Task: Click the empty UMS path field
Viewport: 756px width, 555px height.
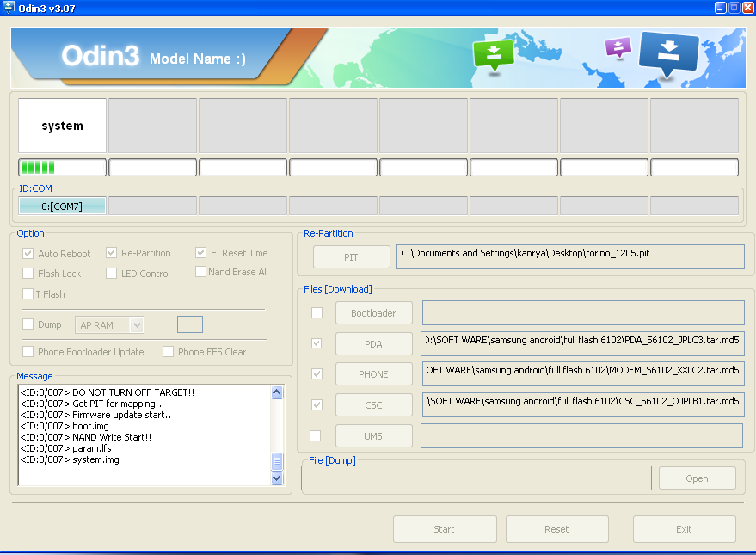Action: pyautogui.click(x=581, y=436)
